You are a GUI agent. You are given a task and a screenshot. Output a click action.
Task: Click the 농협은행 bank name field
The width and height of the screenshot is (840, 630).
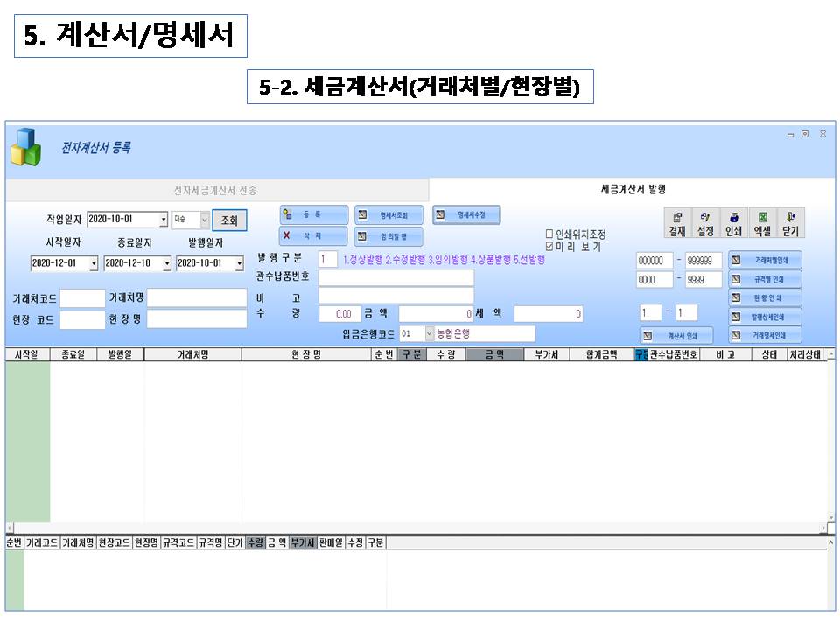(484, 333)
